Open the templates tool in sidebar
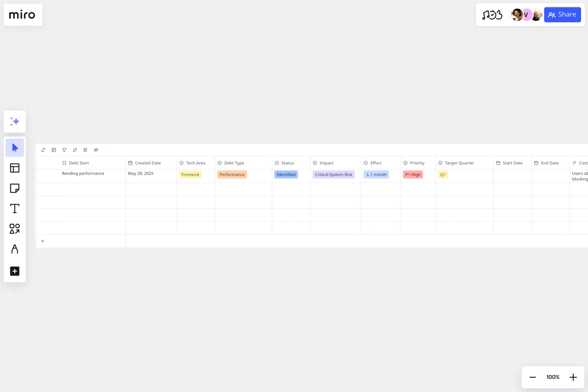Viewport: 588px width, 392px height. (15, 168)
